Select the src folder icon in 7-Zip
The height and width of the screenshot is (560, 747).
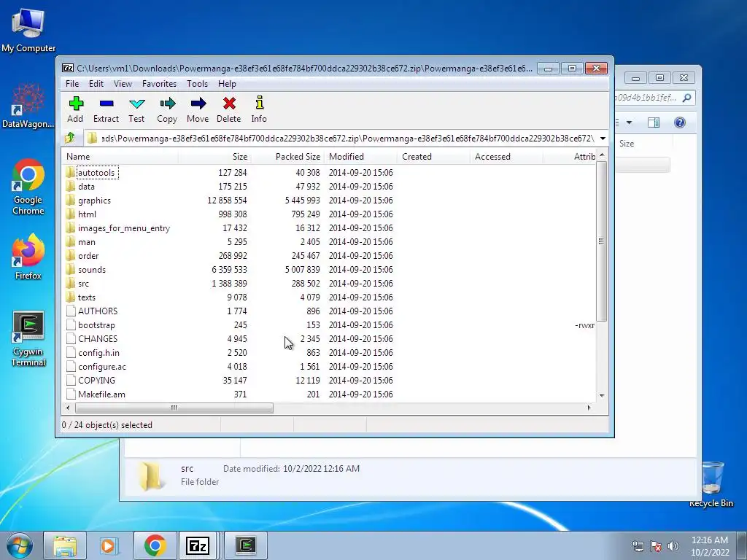pos(71,284)
